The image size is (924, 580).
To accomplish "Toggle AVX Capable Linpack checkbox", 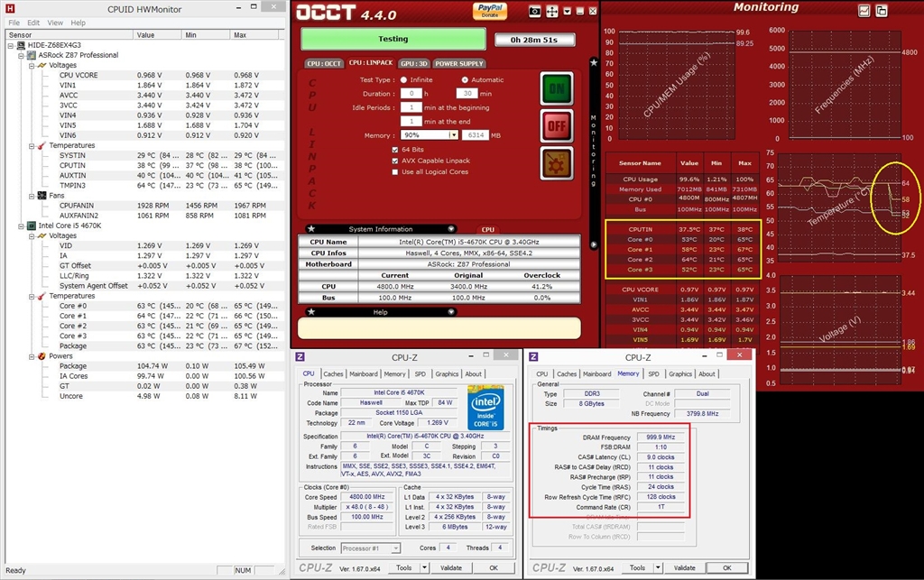I will click(x=395, y=161).
